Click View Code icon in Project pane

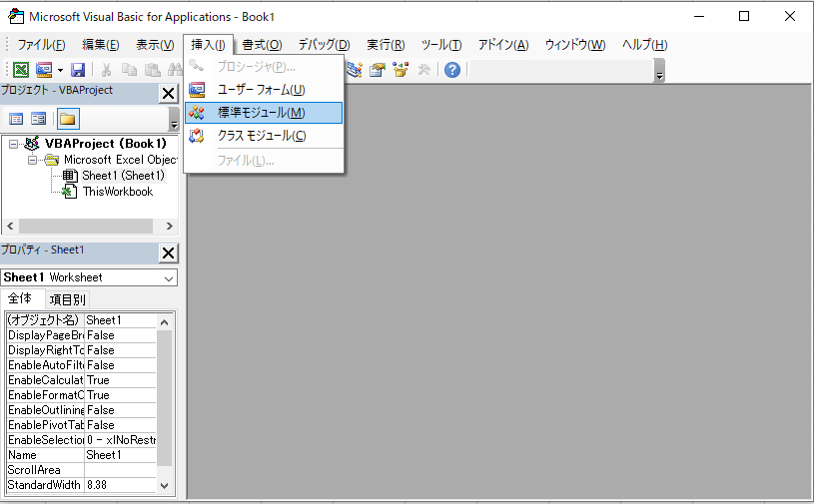[x=16, y=119]
